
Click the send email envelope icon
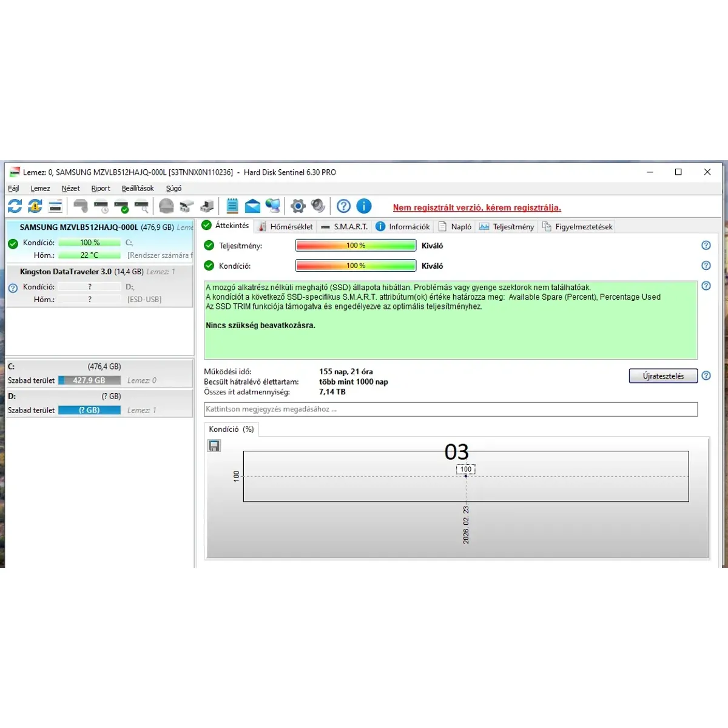252,206
